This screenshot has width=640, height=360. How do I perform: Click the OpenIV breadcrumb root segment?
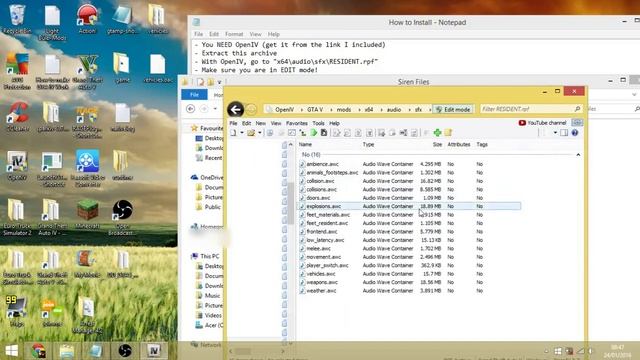(284, 109)
